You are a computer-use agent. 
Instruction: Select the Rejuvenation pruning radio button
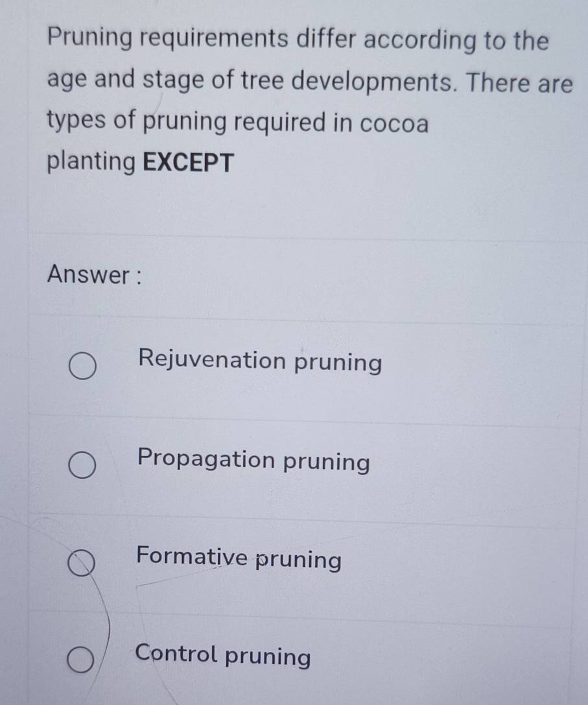coord(82,367)
